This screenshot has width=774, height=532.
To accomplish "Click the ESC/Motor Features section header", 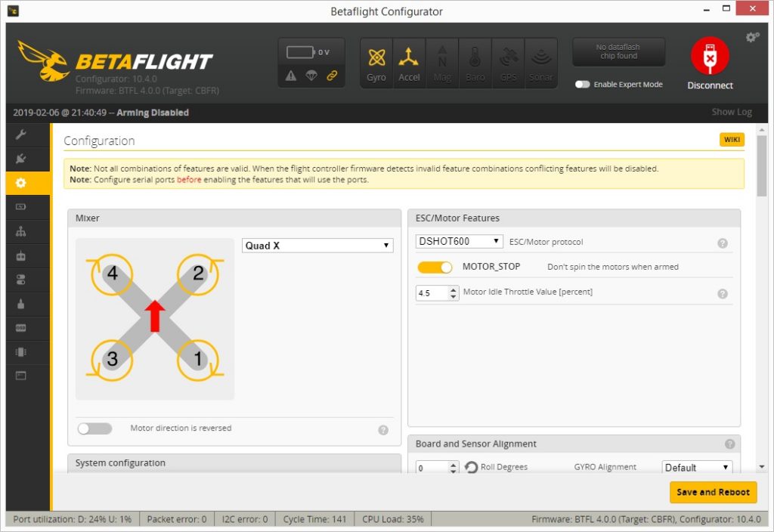I will point(574,218).
